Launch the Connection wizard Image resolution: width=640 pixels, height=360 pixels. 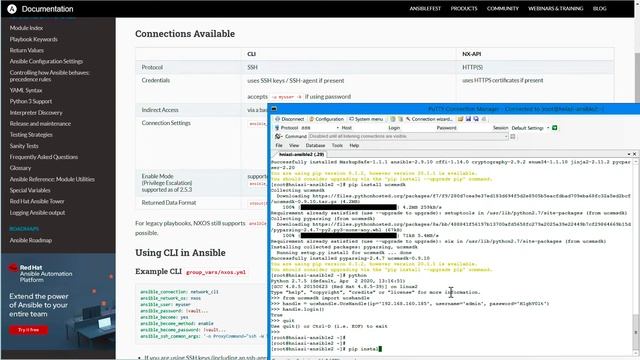point(429,119)
